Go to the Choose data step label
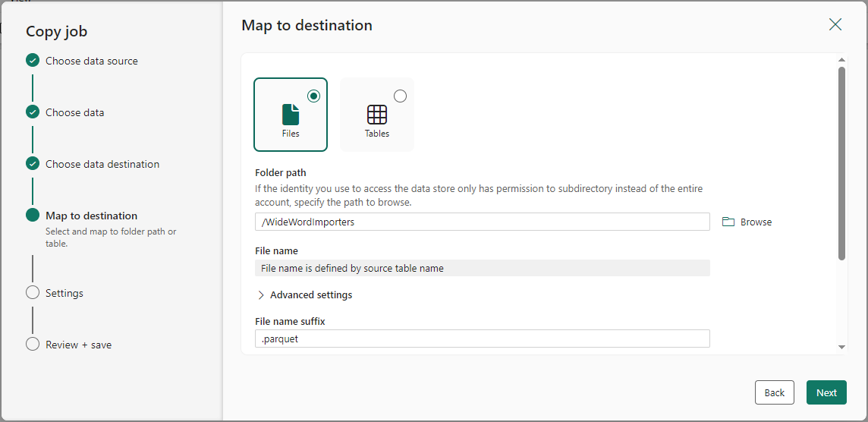 coord(74,112)
